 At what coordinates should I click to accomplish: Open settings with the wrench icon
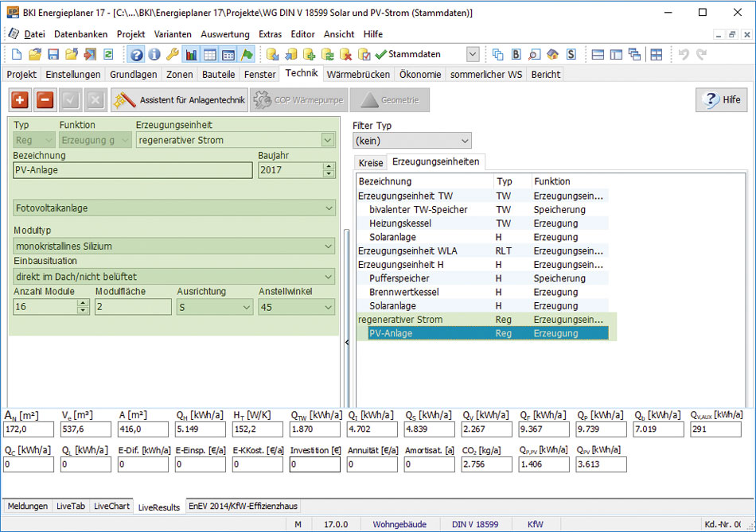173,54
